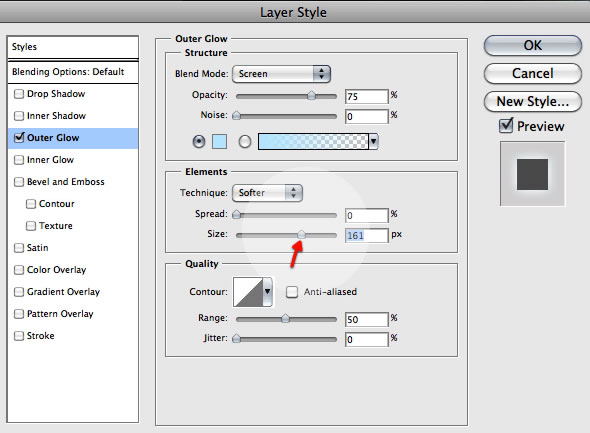
Task: Open the gradient picker dropdown arrow
Action: coord(373,142)
